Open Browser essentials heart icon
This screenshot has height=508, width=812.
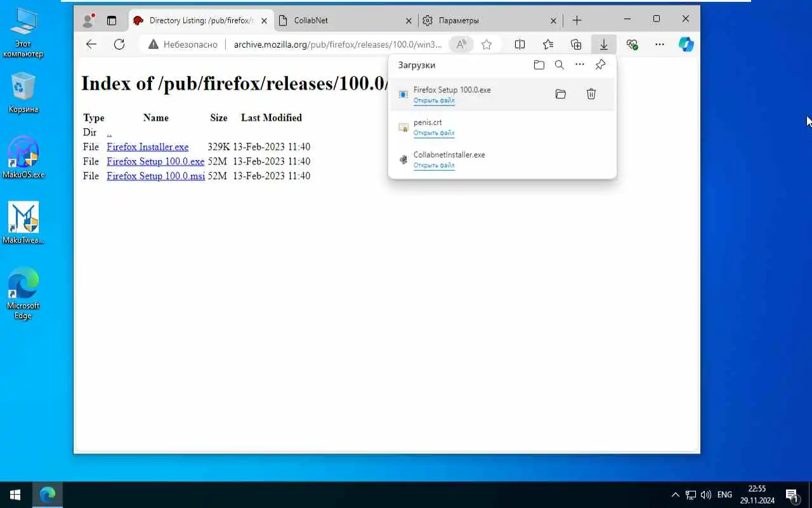pos(632,44)
